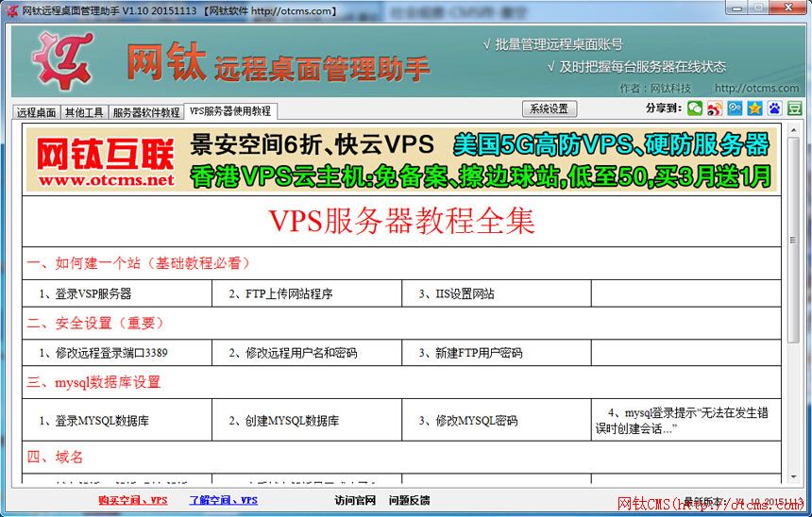Share to WeChat via green icon
The height and width of the screenshot is (517, 812).
pyautogui.click(x=695, y=108)
